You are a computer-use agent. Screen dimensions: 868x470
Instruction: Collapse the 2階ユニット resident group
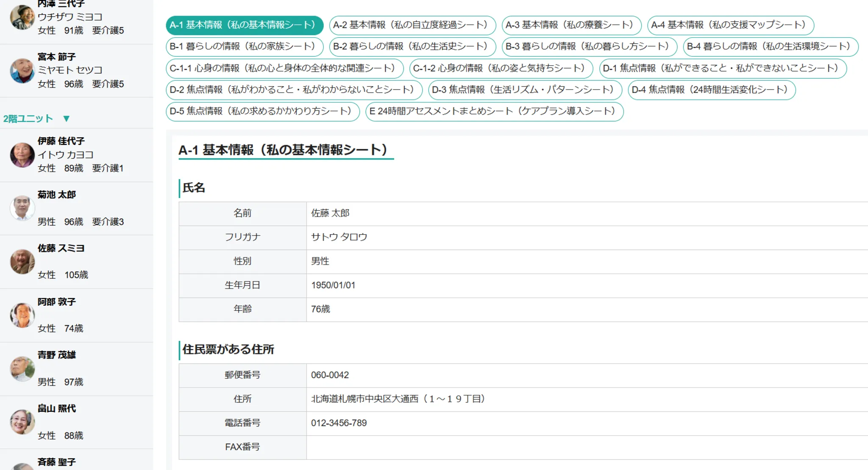(66, 119)
